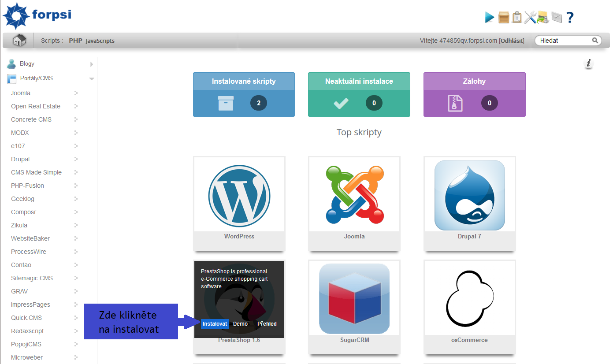Expand the e107 sidebar arrow

point(76,146)
